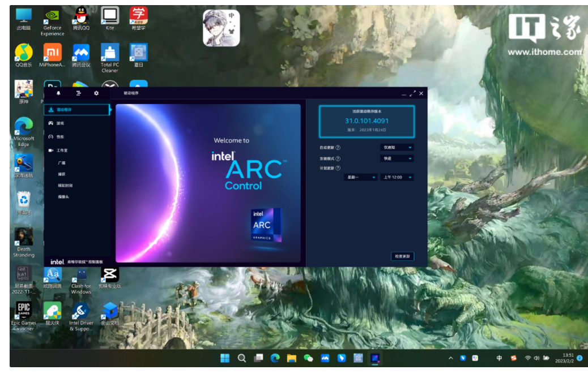Open MiPhoneAssistant desktop icon
588x374 pixels.
pyautogui.click(x=52, y=55)
